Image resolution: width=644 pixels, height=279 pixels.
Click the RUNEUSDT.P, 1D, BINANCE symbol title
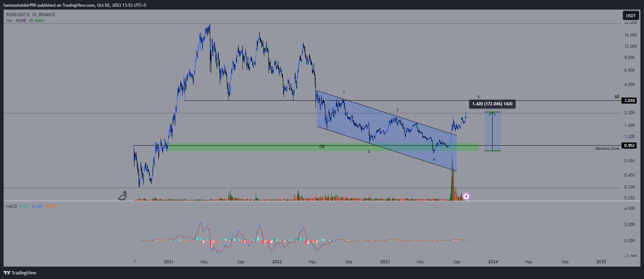coord(31,14)
